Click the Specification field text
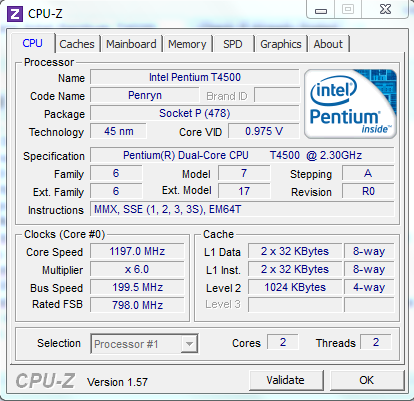Image resolution: width=414 pixels, height=401 pixels. (x=242, y=155)
